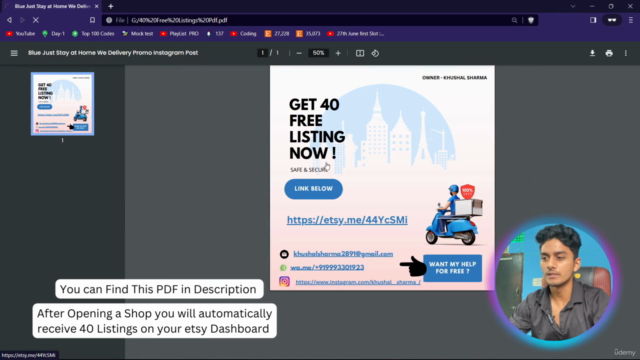Click the fit to page icon
The height and width of the screenshot is (360, 640).
click(360, 53)
